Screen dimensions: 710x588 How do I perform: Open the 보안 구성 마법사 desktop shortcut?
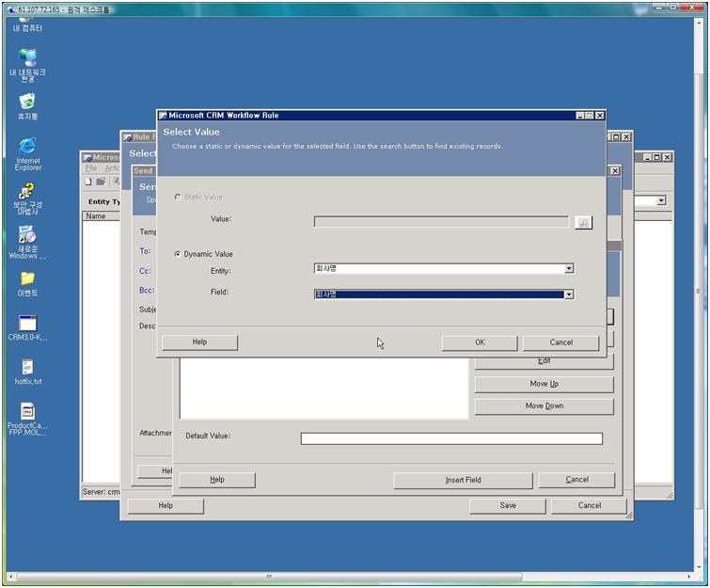(x=27, y=199)
